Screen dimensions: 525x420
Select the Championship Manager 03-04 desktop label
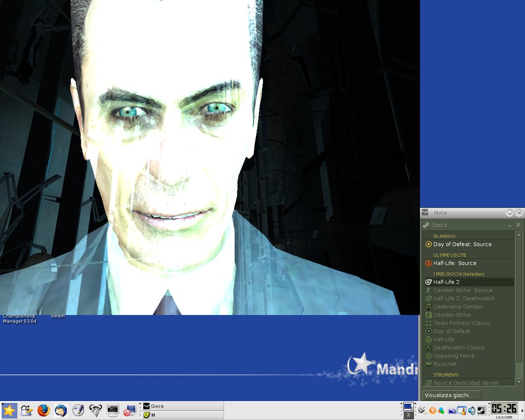pyautogui.click(x=19, y=319)
